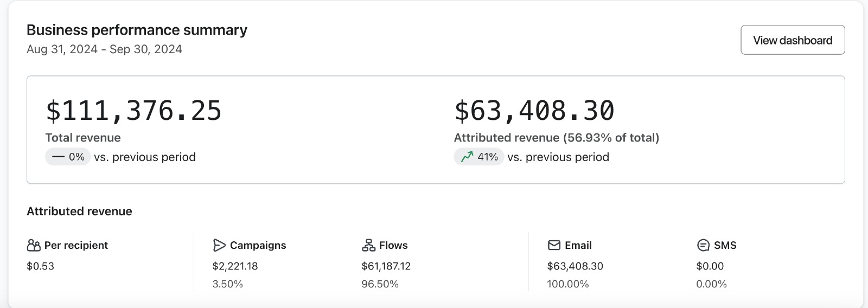This screenshot has width=868, height=308.
Task: Click the Per recipient value $0.53
Action: coord(40,266)
